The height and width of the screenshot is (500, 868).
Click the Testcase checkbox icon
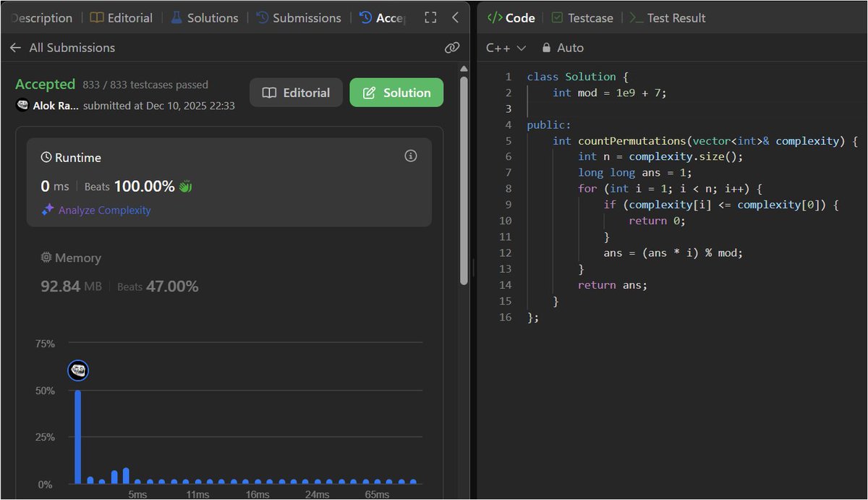click(x=557, y=18)
